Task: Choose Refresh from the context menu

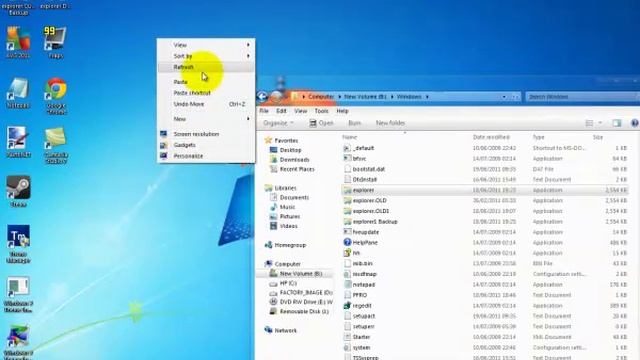Action: coord(206,67)
